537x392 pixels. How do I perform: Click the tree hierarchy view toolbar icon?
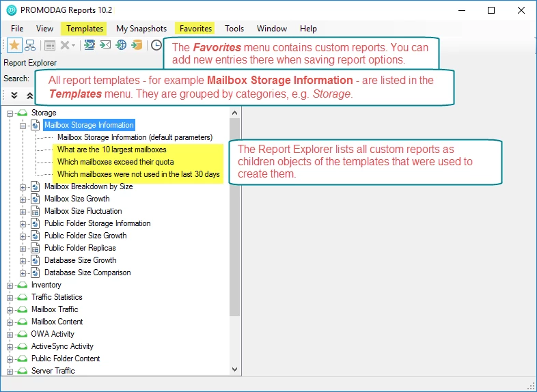pos(30,45)
